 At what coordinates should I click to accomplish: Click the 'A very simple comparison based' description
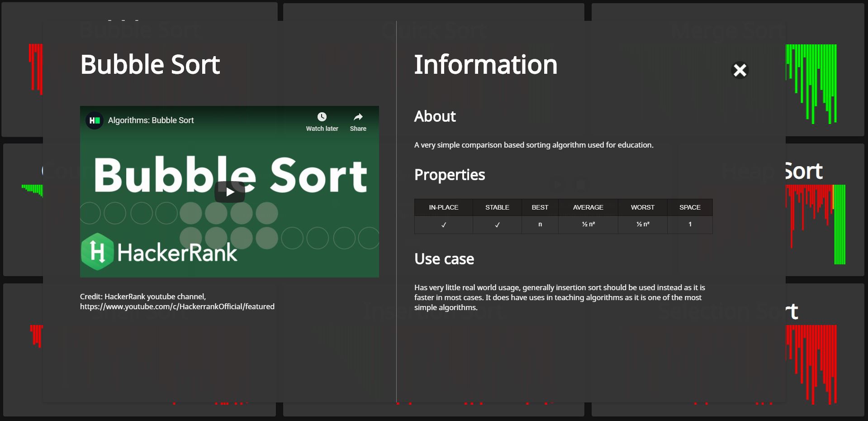(x=534, y=145)
